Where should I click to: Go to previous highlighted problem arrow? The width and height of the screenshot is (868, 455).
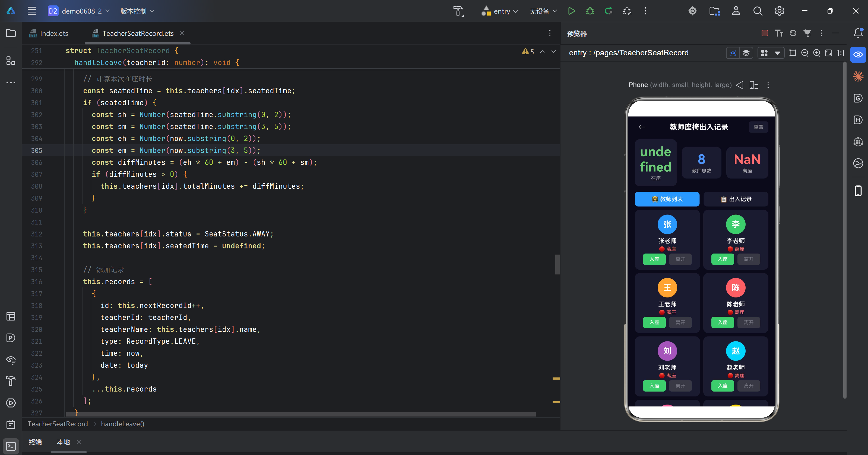point(543,52)
